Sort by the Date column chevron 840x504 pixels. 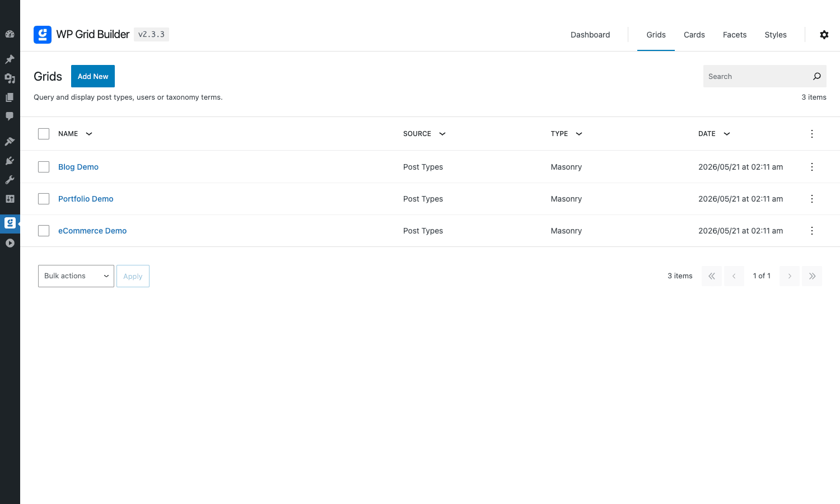click(727, 134)
